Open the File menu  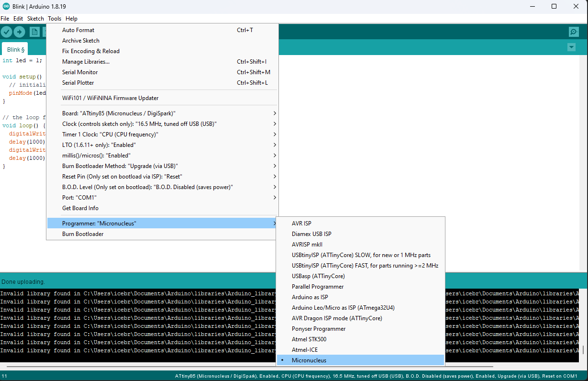click(5, 19)
